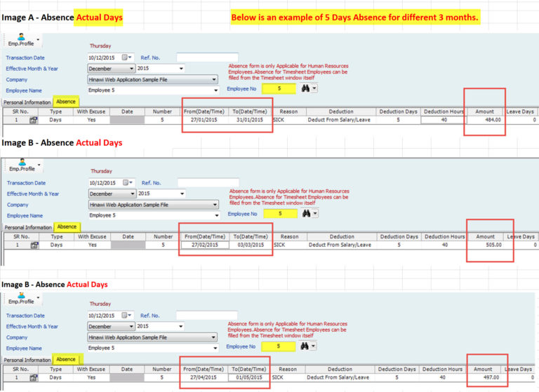Expand Employee Name dropdown in bottom form

[x=216, y=348]
